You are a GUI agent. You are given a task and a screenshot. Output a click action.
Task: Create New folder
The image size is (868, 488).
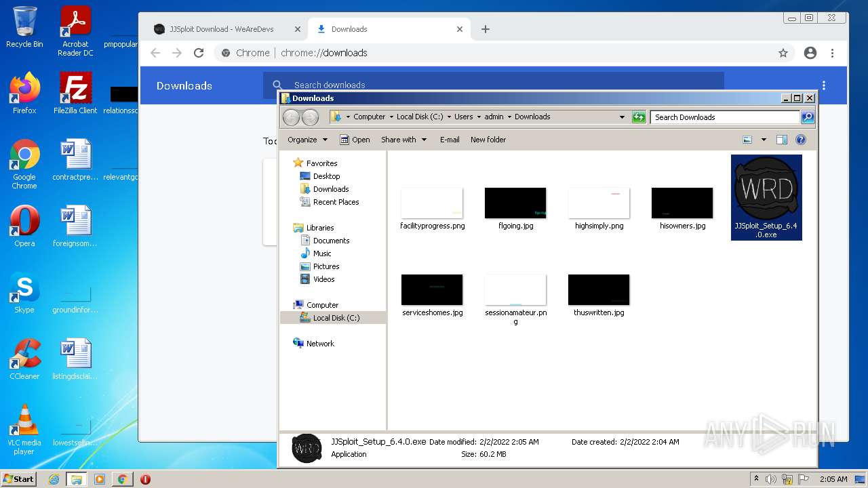click(488, 140)
